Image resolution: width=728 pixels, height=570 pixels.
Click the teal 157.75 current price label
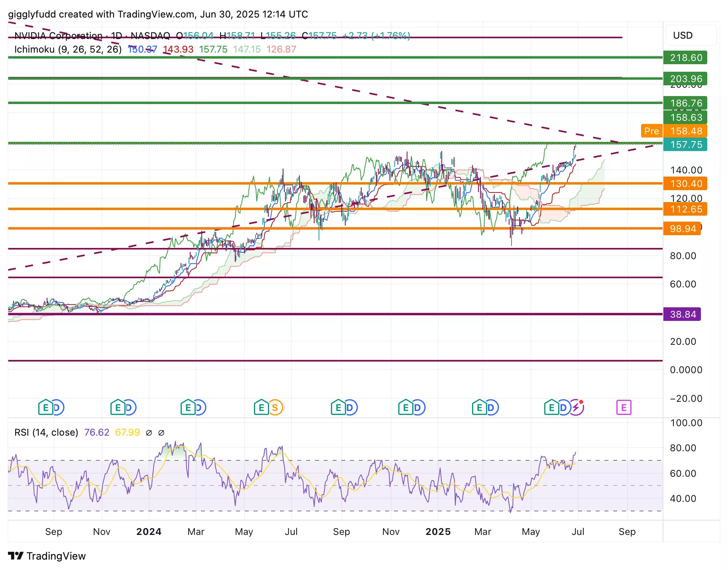pos(685,145)
